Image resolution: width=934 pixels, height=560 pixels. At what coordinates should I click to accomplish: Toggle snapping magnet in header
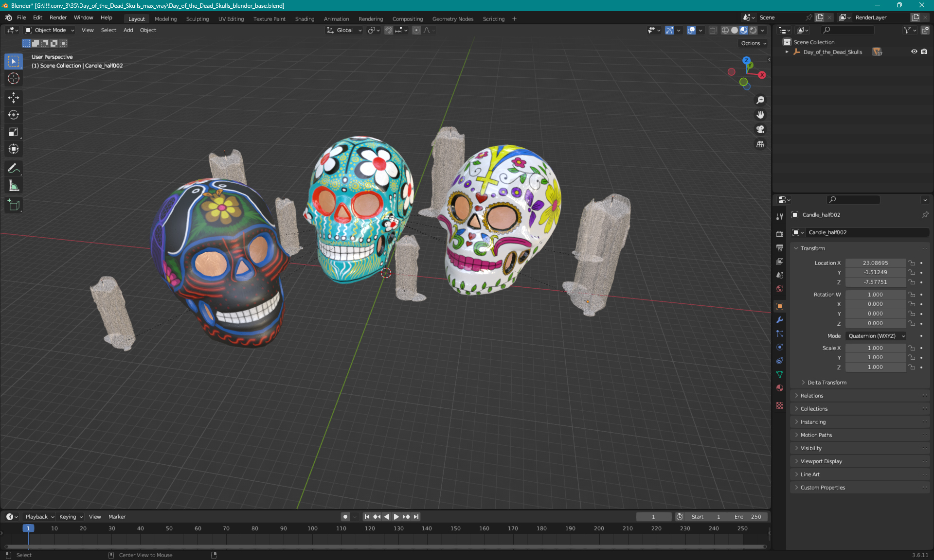click(x=388, y=30)
